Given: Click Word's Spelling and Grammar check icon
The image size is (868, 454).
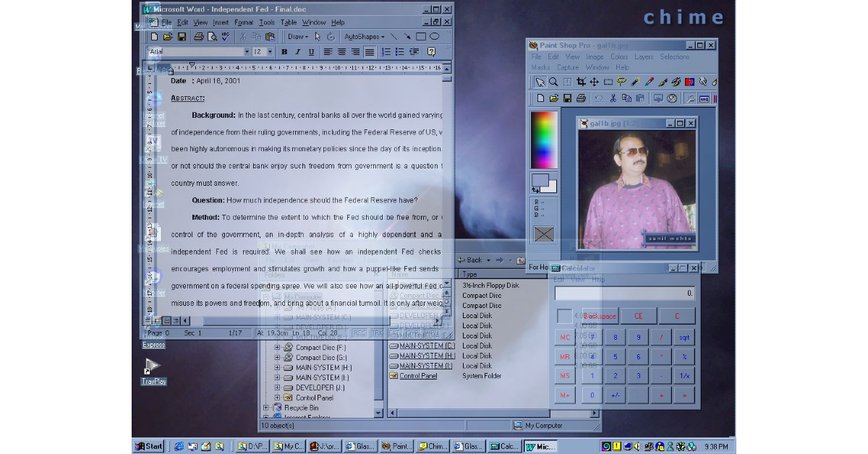Looking at the screenshot, I should (x=226, y=37).
